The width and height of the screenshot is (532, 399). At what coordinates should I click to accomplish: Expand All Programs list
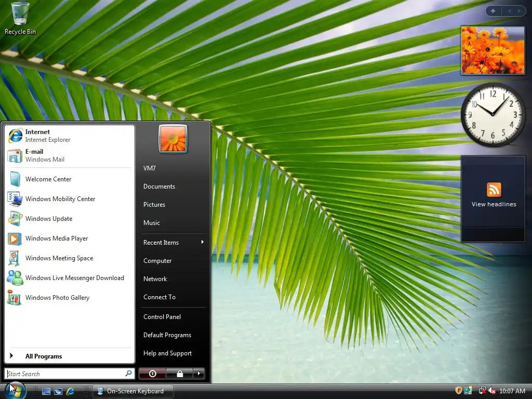70,356
